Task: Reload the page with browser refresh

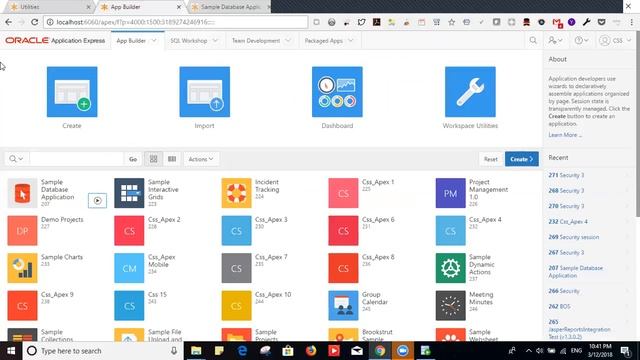Action: [x=35, y=22]
